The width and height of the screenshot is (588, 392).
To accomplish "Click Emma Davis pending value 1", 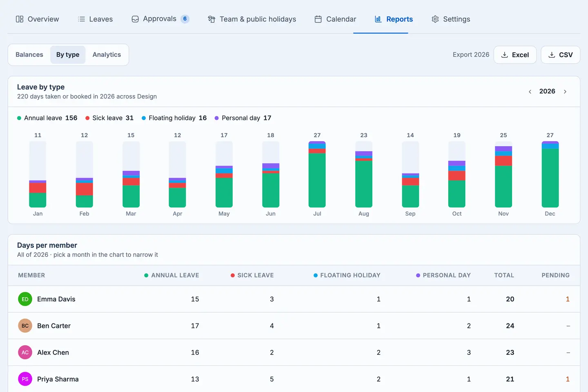I will click(x=568, y=299).
